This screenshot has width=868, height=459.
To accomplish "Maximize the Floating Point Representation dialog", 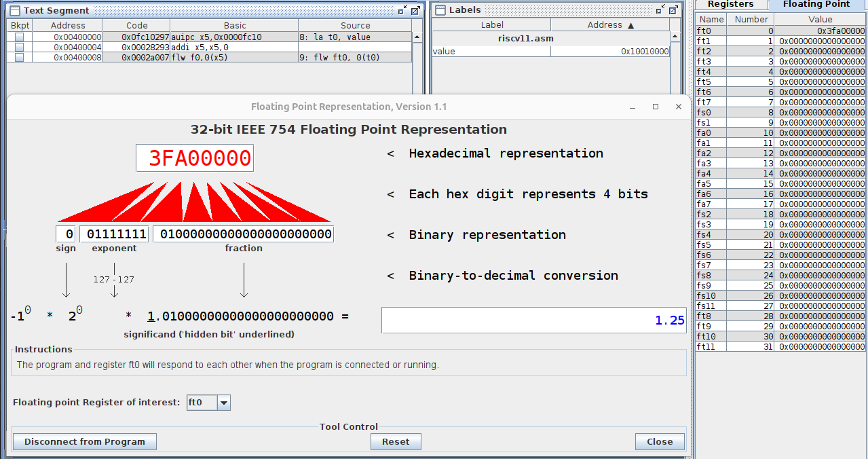I will tap(656, 107).
